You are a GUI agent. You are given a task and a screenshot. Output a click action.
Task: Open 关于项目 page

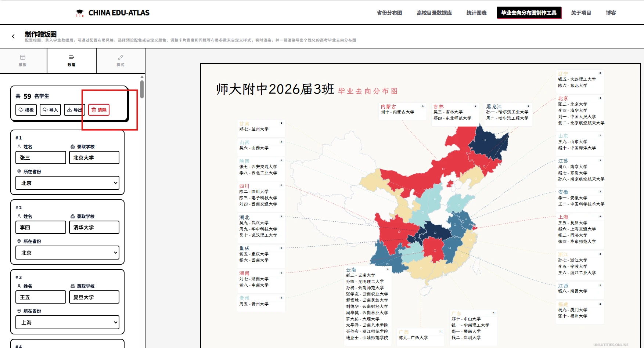pos(581,13)
